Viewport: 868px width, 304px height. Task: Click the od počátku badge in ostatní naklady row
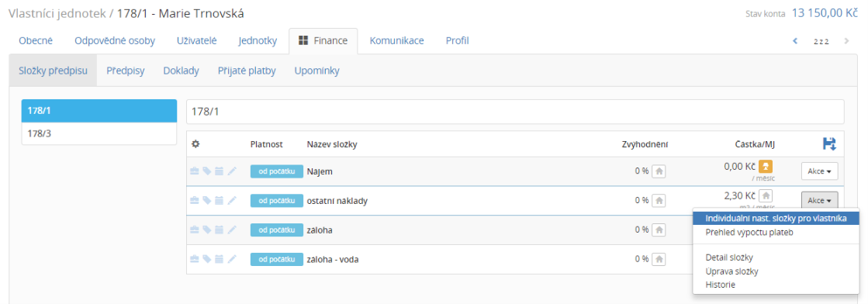tap(277, 200)
